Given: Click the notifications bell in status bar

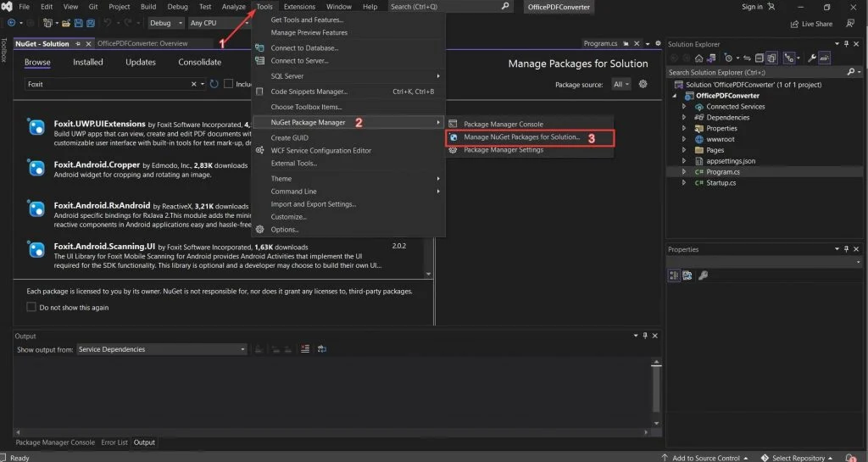Looking at the screenshot, I should [x=850, y=458].
